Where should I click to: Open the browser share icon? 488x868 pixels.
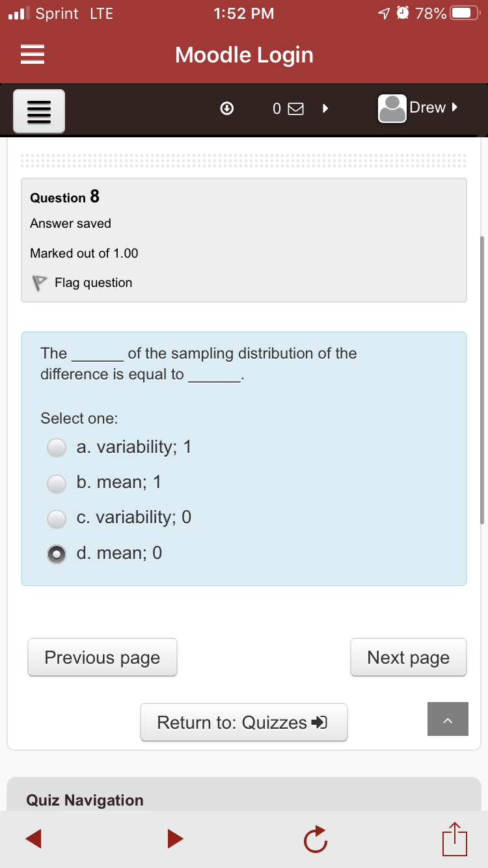click(x=456, y=839)
